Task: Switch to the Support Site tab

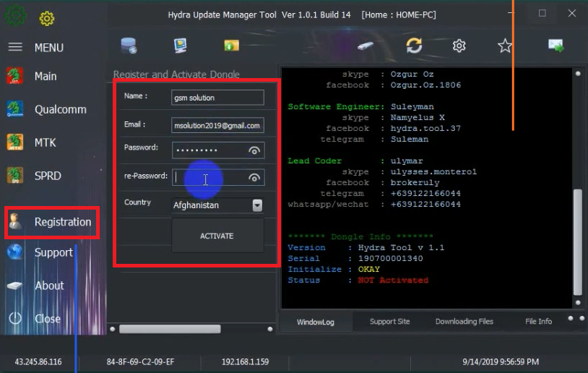Action: (389, 322)
